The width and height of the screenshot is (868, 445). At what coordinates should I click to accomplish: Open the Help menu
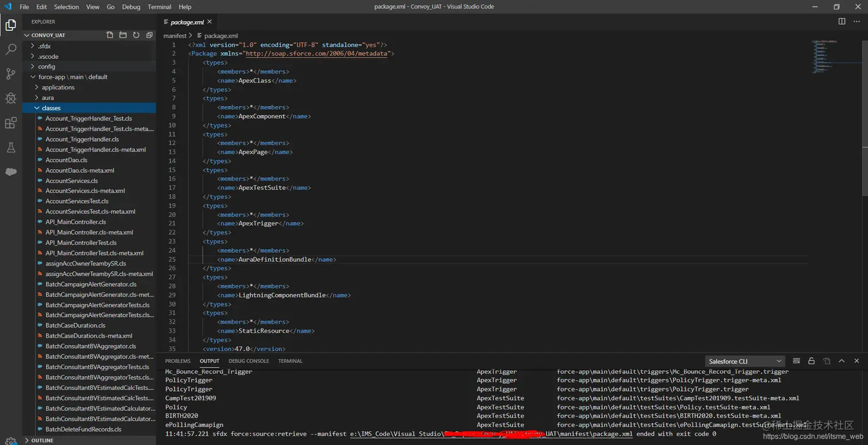[x=185, y=7]
